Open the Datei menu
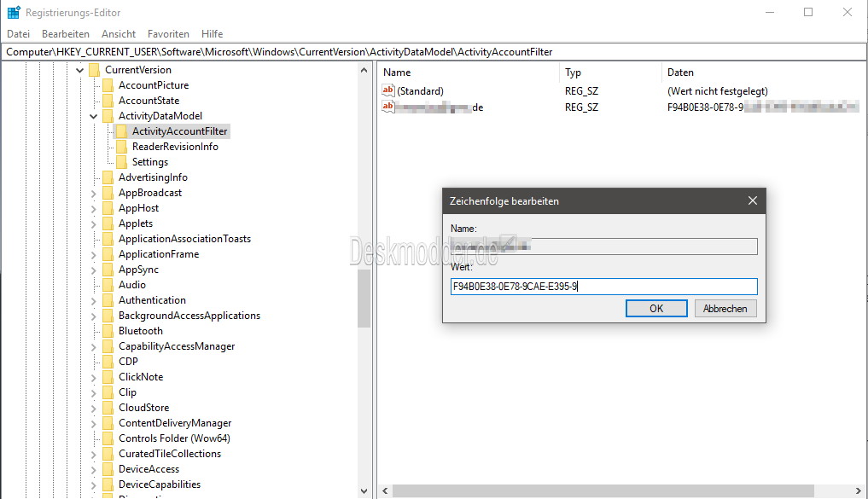The image size is (868, 499). 18,34
